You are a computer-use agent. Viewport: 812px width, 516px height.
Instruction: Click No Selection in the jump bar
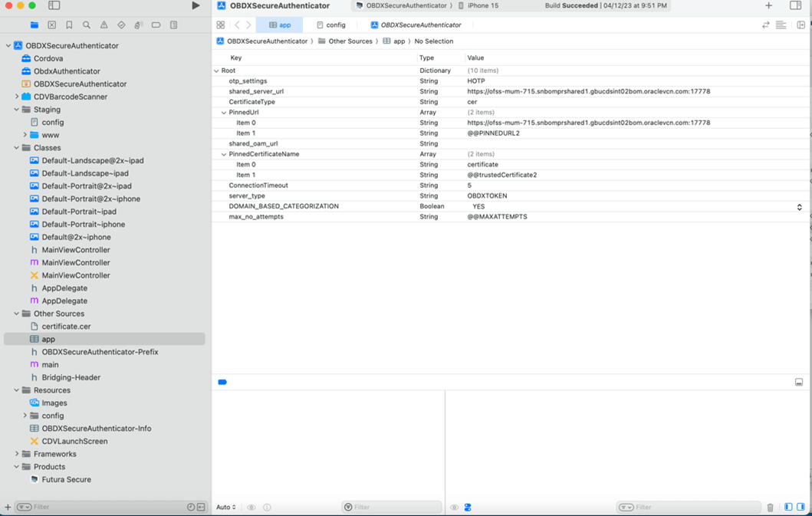tap(434, 41)
